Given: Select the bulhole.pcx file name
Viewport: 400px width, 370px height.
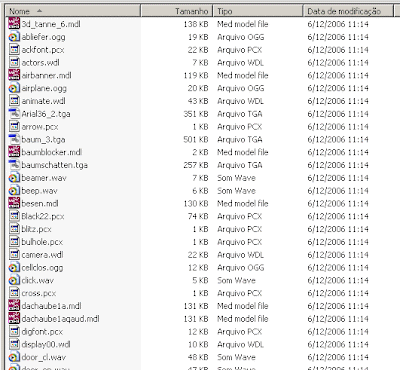Looking at the screenshot, I should click(42, 242).
